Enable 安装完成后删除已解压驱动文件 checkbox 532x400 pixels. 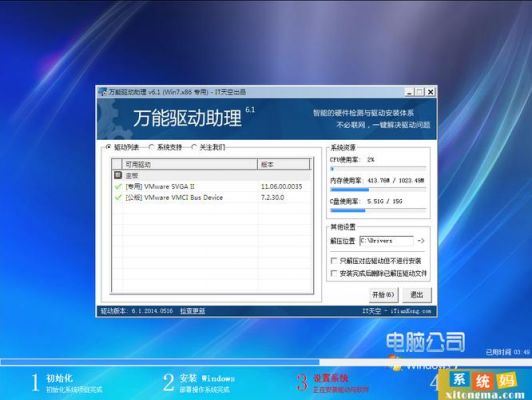[334, 273]
